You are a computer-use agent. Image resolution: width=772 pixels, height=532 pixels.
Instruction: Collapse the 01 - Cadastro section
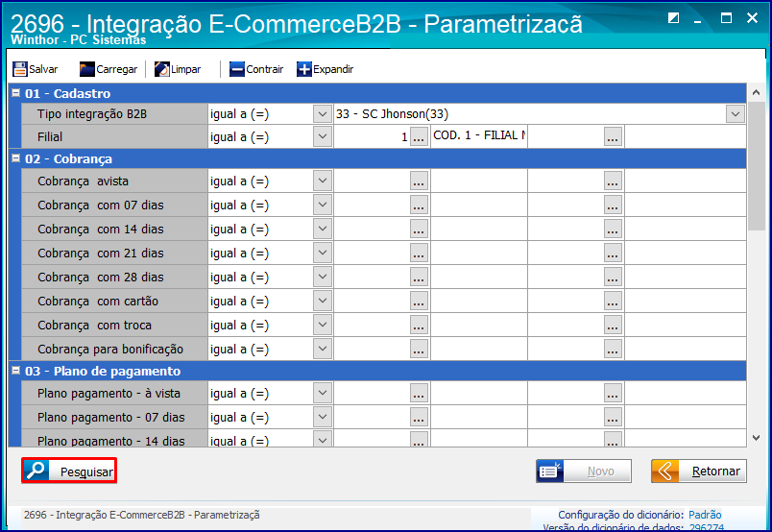15,92
